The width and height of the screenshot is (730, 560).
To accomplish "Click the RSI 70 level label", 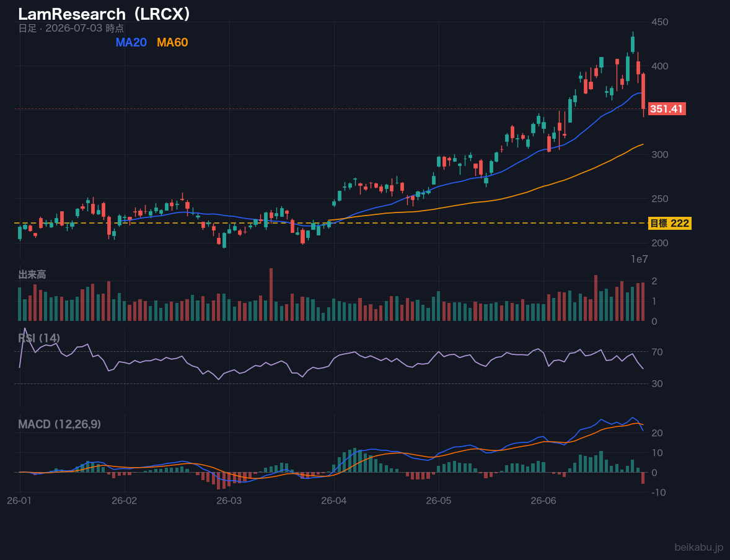I will (657, 352).
